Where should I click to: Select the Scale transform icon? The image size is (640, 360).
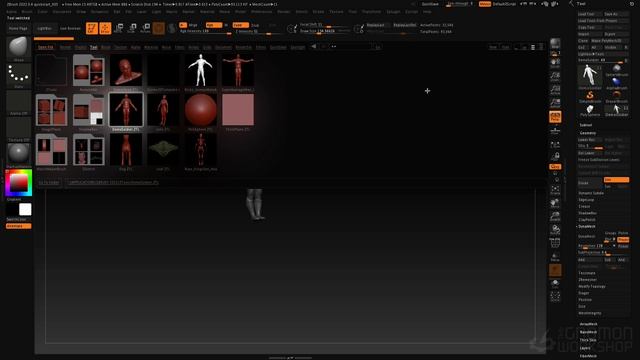(x=132, y=28)
